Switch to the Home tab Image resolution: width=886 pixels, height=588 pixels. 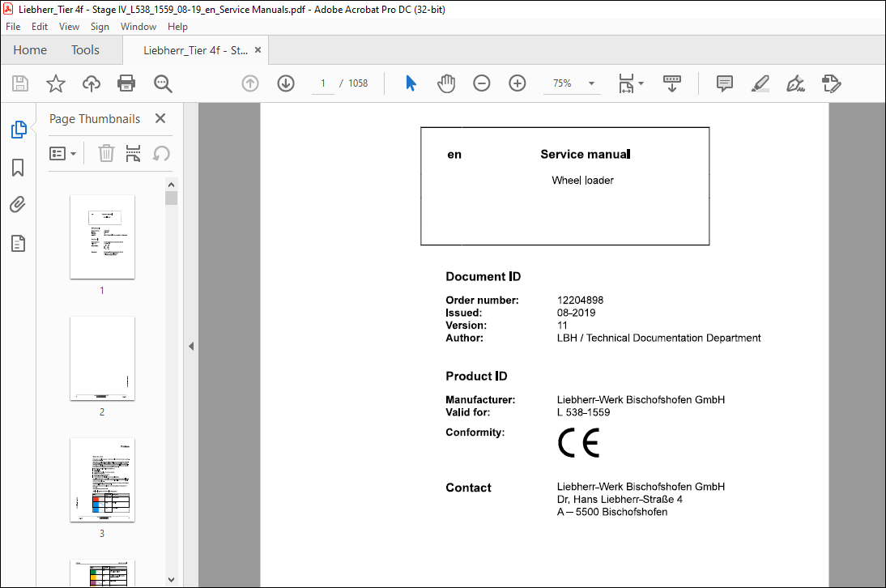(x=30, y=50)
